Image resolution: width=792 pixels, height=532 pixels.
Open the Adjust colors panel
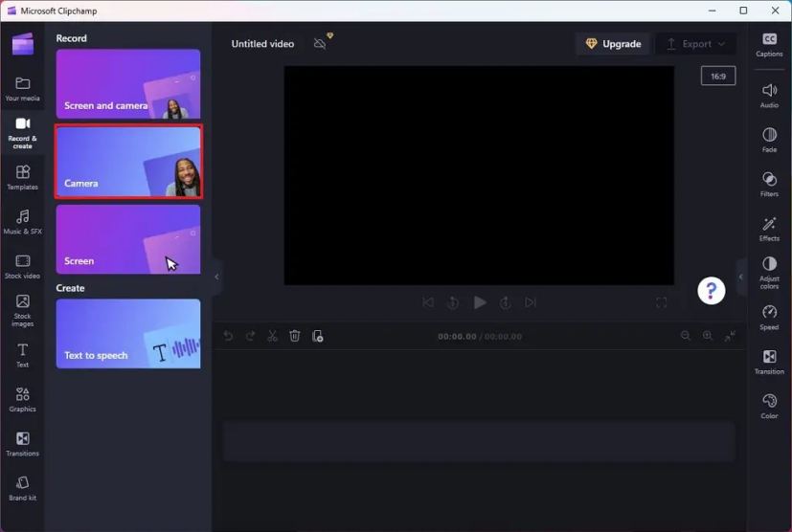(769, 273)
